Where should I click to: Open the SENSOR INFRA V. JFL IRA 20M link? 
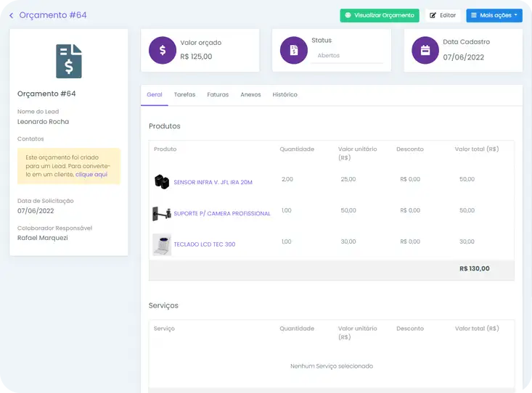pyautogui.click(x=213, y=183)
